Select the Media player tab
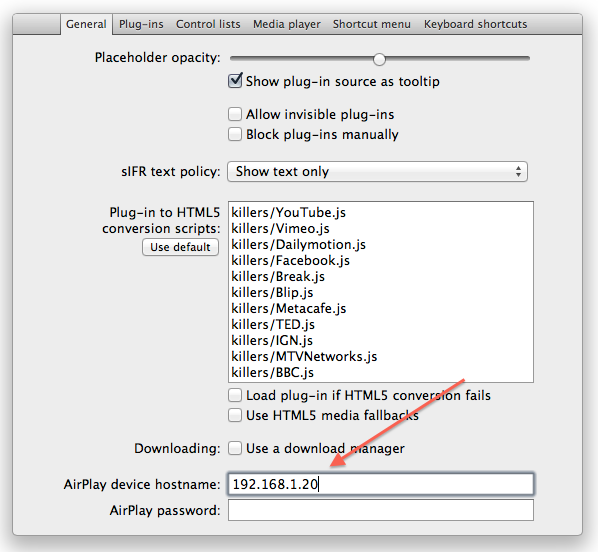598x552 pixels. (x=287, y=24)
